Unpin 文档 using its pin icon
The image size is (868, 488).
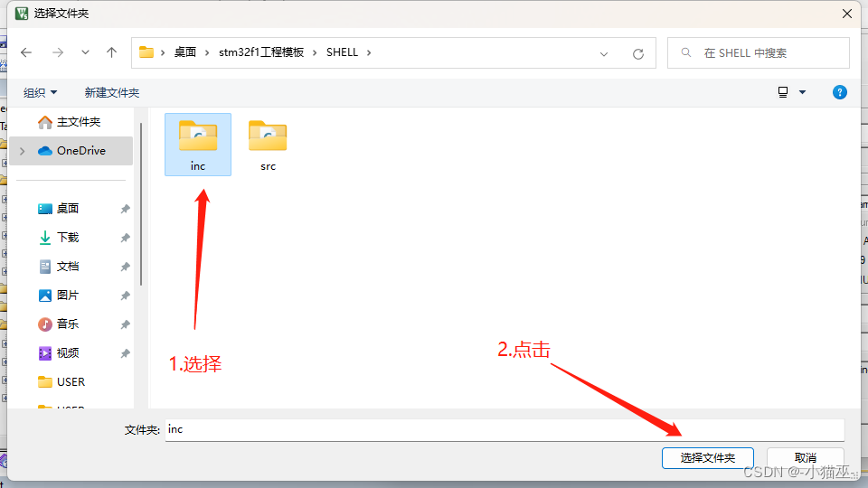(x=125, y=267)
